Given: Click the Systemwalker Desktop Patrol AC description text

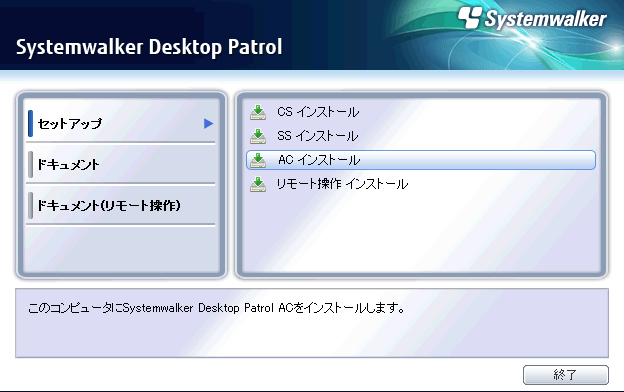Looking at the screenshot, I should pyautogui.click(x=217, y=308).
